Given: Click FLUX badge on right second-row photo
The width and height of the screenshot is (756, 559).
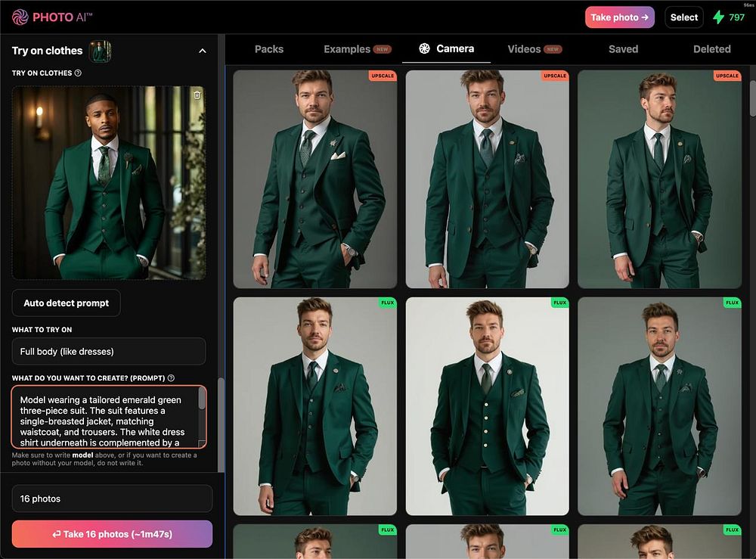Looking at the screenshot, I should (x=732, y=303).
